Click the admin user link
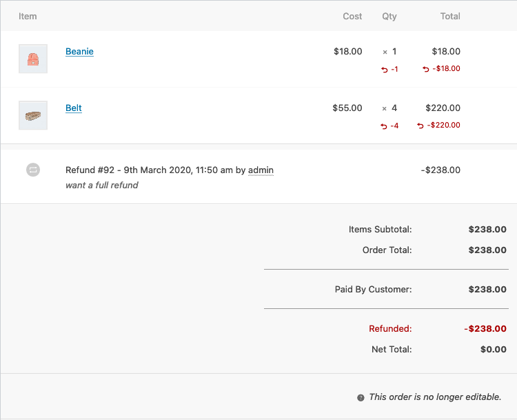517x420 pixels. (261, 170)
